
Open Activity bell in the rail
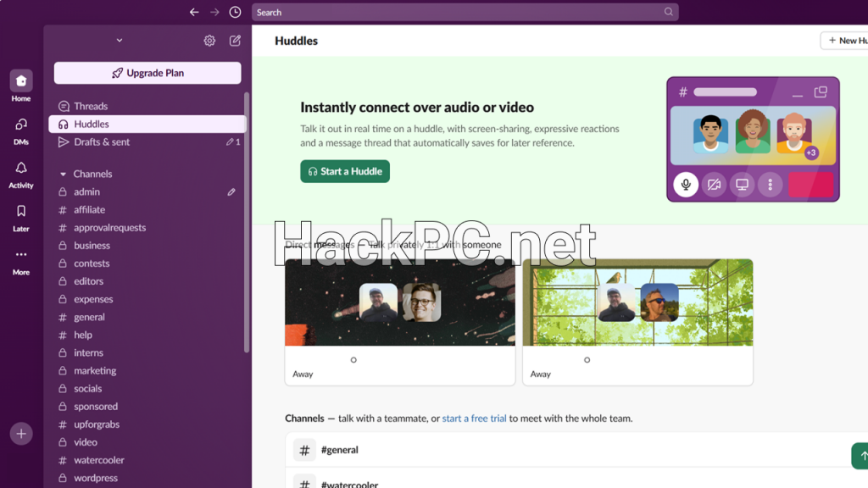point(21,175)
